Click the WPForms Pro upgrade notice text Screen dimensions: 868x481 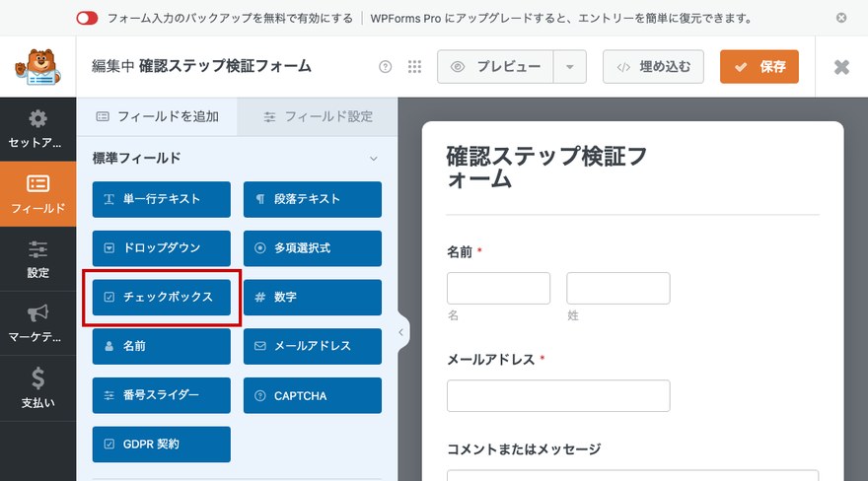pos(561,19)
